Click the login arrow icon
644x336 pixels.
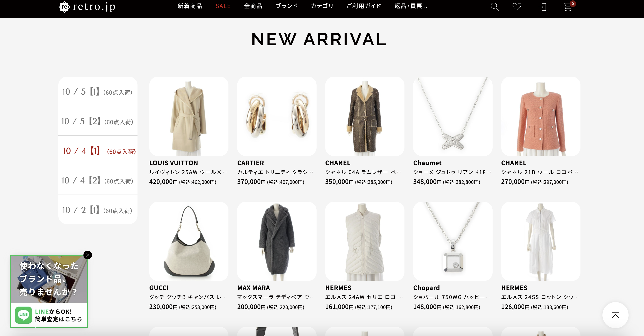pos(542,7)
